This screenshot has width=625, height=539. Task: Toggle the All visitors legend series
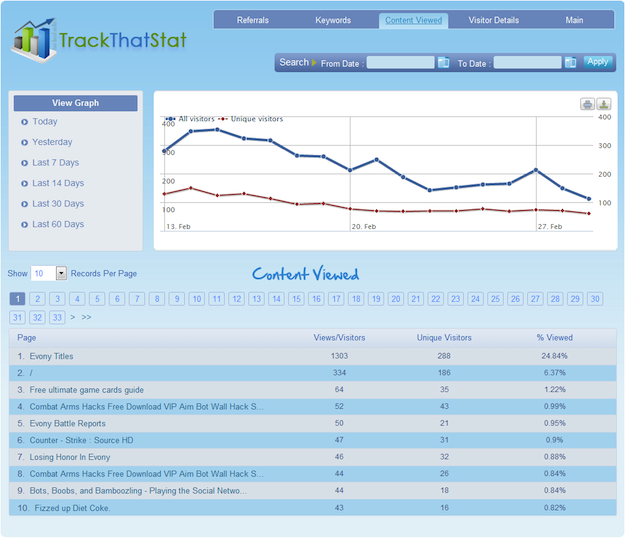point(194,119)
